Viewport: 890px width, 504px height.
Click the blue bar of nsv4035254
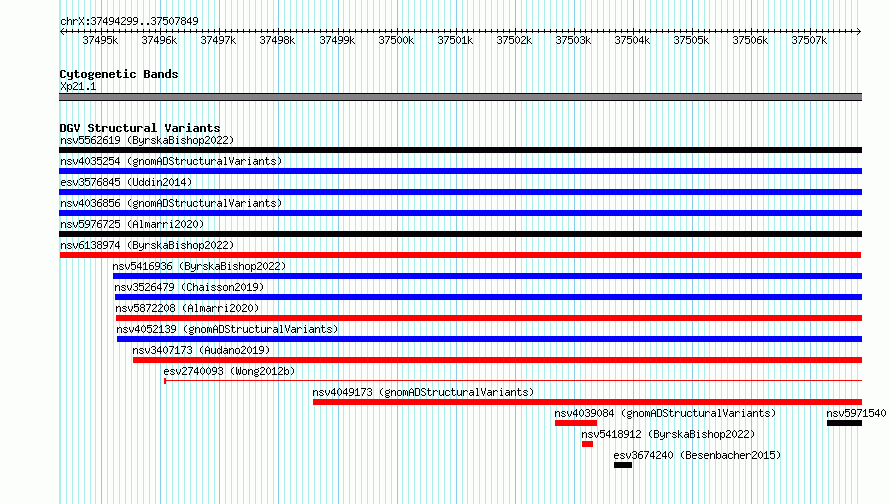[460, 171]
